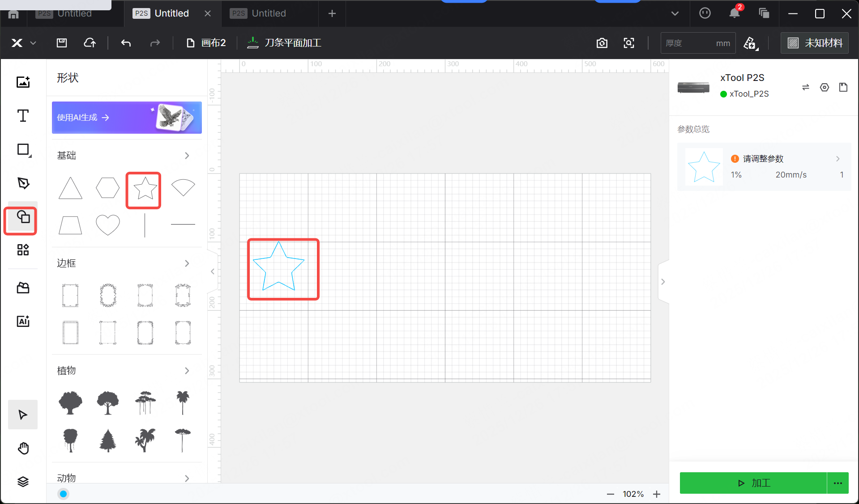Expand the 植物 plants category

click(x=187, y=371)
